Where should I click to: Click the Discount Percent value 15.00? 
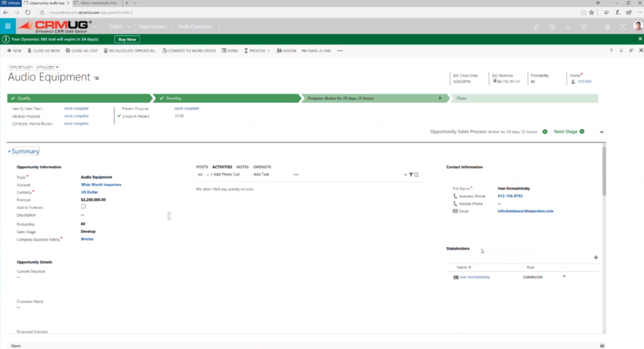point(179,115)
